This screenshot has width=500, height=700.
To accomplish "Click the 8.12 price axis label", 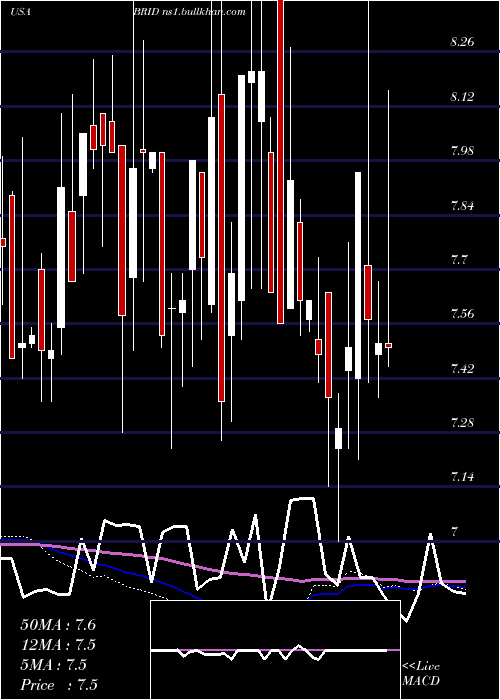I will (462, 97).
